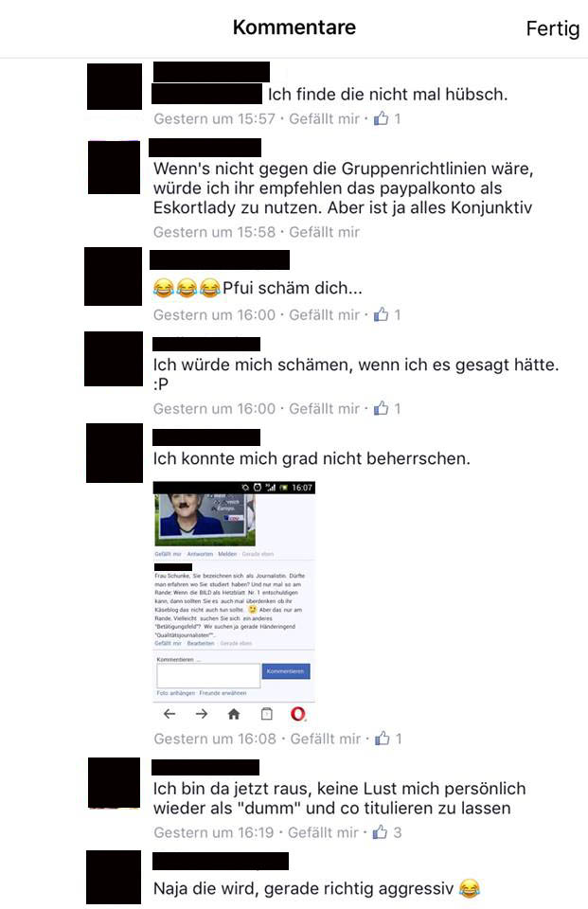Click the back arrow in embedded browser bar

tap(169, 714)
